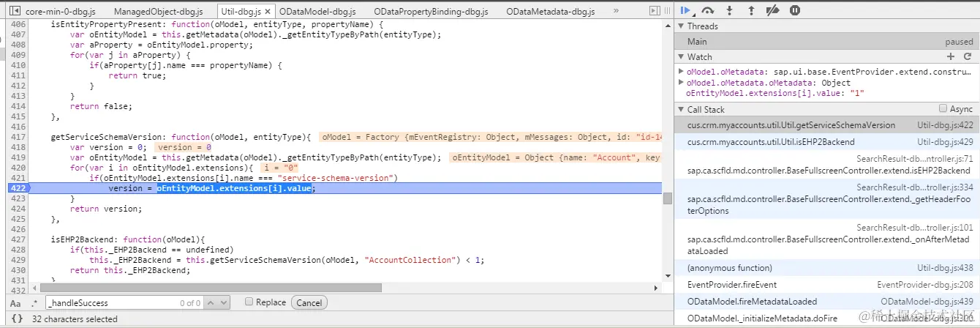This screenshot has width=980, height=328.
Task: Refresh the watch expressions
Action: pyautogui.click(x=967, y=56)
